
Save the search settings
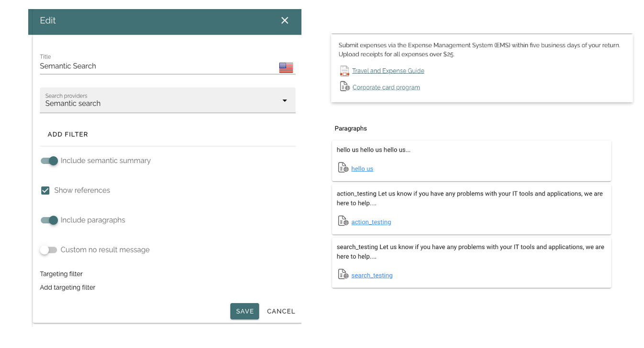(244, 311)
